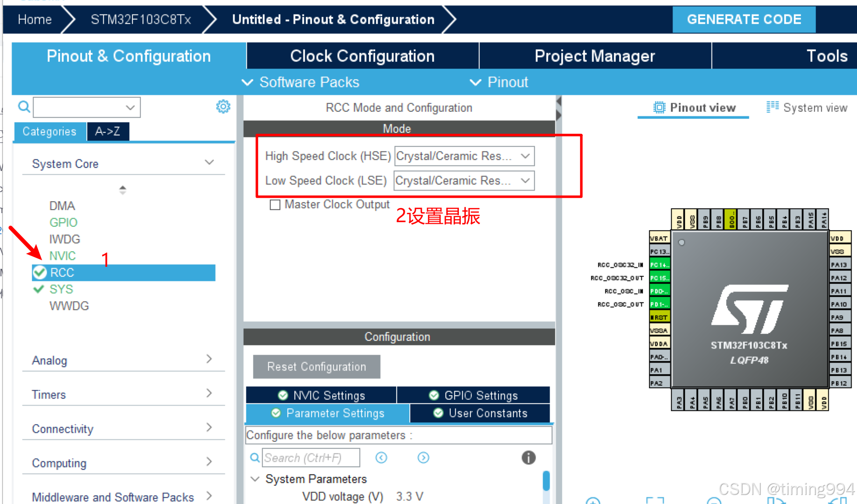The image size is (857, 504).
Task: Click the PC13 pin on the chip
Action: coord(659,252)
